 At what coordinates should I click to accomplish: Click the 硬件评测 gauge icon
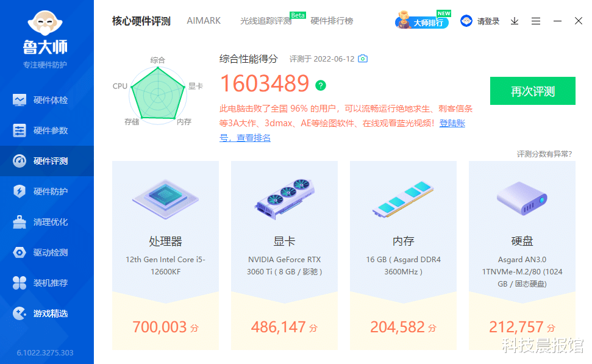pyautogui.click(x=20, y=161)
